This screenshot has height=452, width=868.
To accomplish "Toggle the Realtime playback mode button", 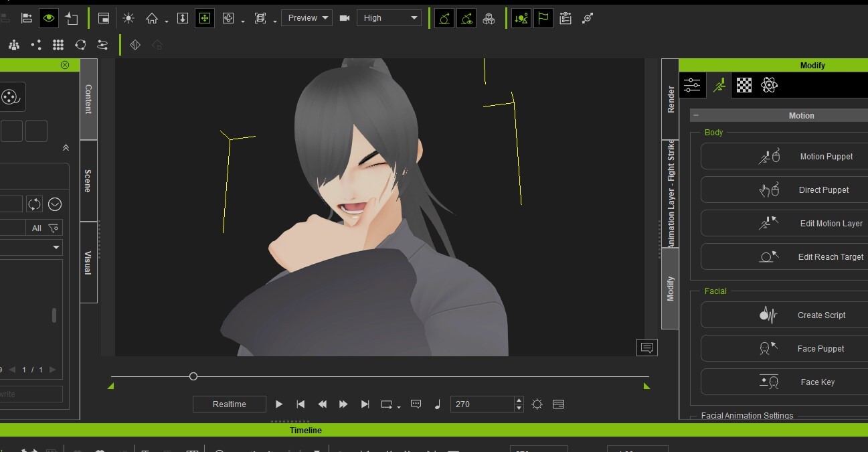I will 230,404.
